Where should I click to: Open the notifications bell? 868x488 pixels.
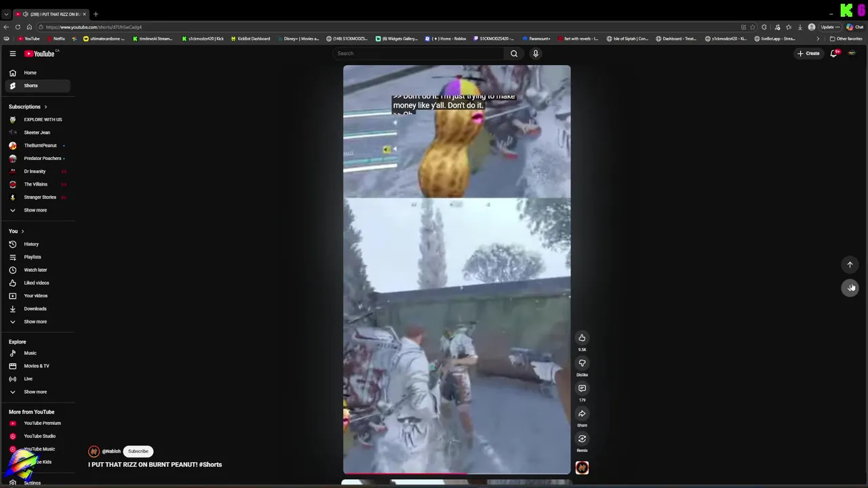[x=834, y=54]
